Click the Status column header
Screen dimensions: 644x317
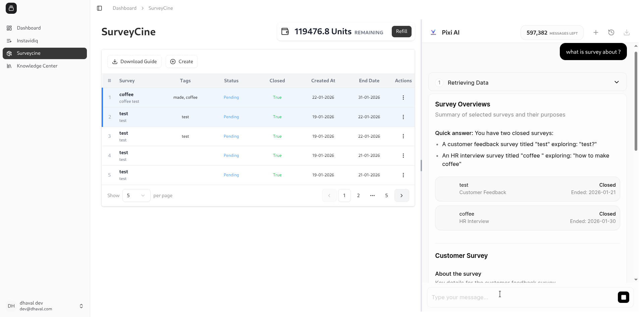tap(231, 81)
